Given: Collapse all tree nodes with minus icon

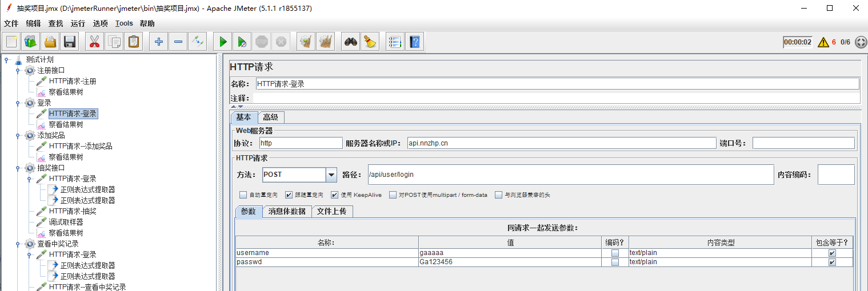Looking at the screenshot, I should pyautogui.click(x=178, y=42).
